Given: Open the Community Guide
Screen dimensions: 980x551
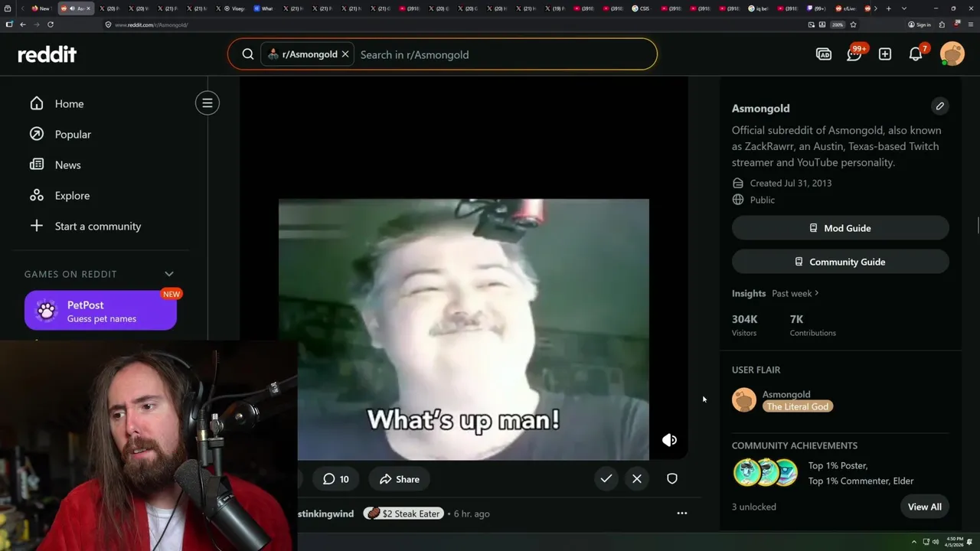Looking at the screenshot, I should point(840,262).
